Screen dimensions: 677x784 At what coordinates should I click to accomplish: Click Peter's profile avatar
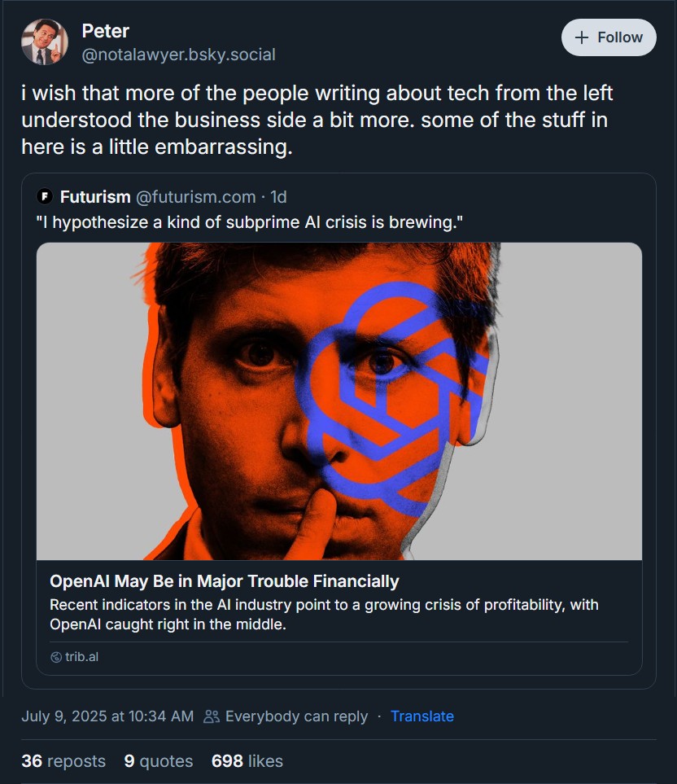click(44, 42)
